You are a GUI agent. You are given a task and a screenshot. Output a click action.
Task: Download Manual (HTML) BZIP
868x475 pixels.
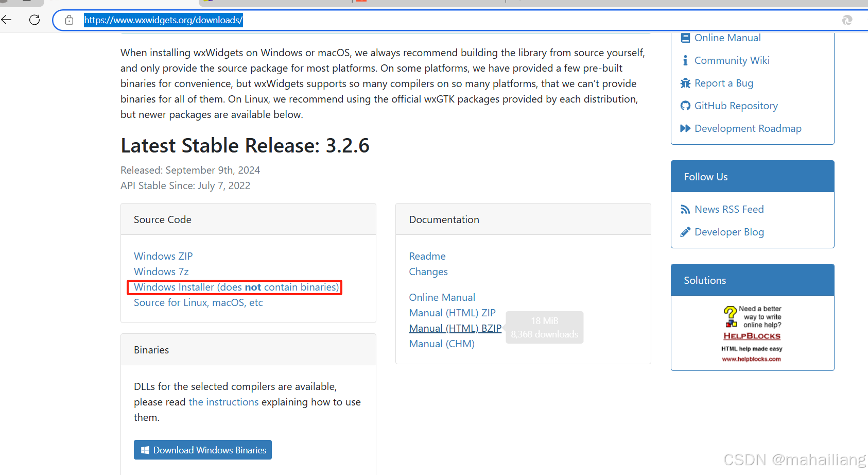[455, 328]
